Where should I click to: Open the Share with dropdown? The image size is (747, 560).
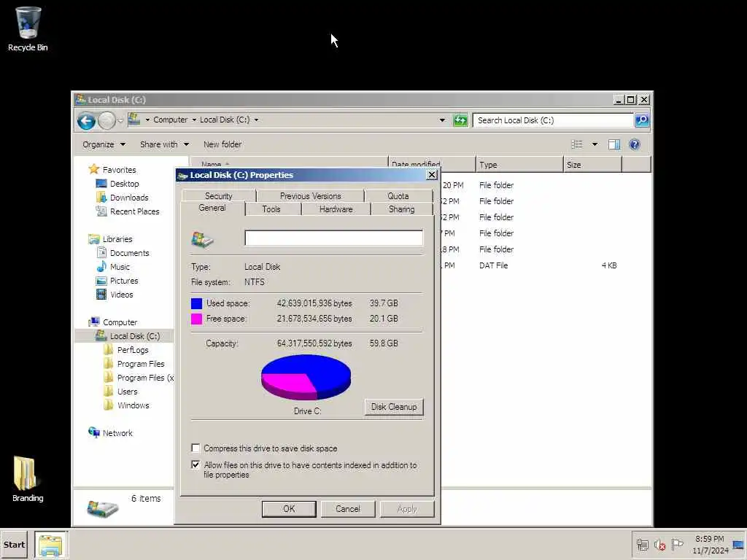click(164, 144)
